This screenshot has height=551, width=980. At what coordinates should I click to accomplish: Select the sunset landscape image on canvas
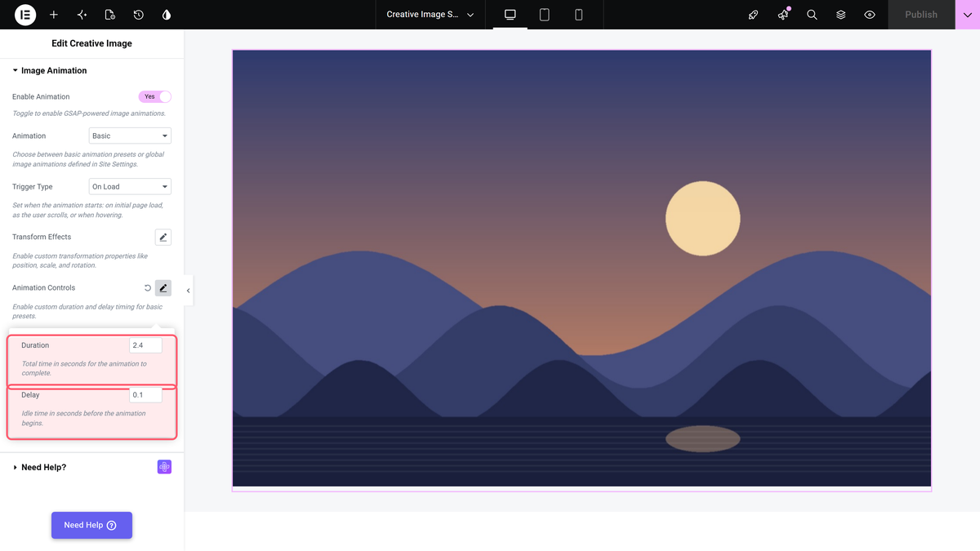pyautogui.click(x=581, y=269)
